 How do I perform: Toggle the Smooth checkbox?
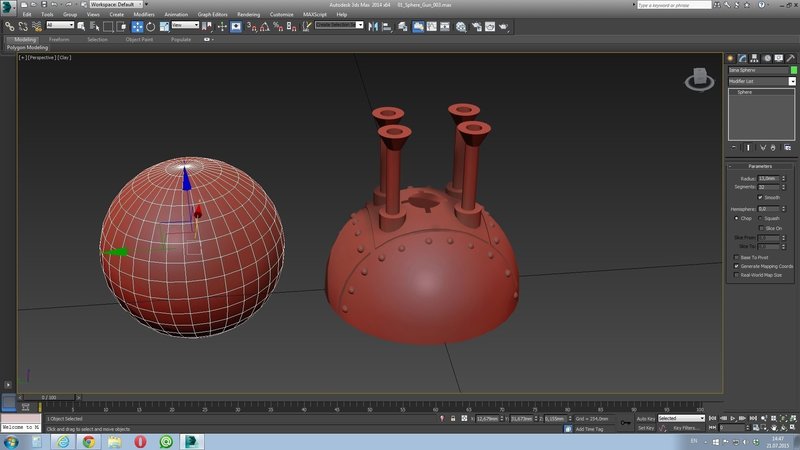(x=760, y=197)
